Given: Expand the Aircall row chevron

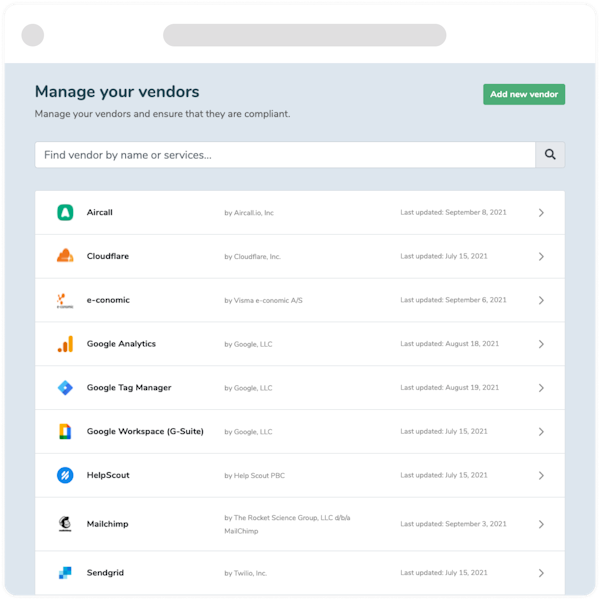Looking at the screenshot, I should [x=541, y=213].
